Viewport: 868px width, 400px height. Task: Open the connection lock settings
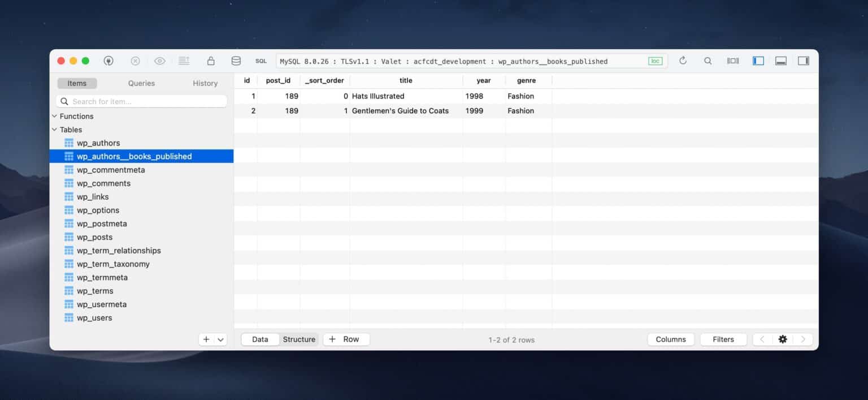pos(210,61)
